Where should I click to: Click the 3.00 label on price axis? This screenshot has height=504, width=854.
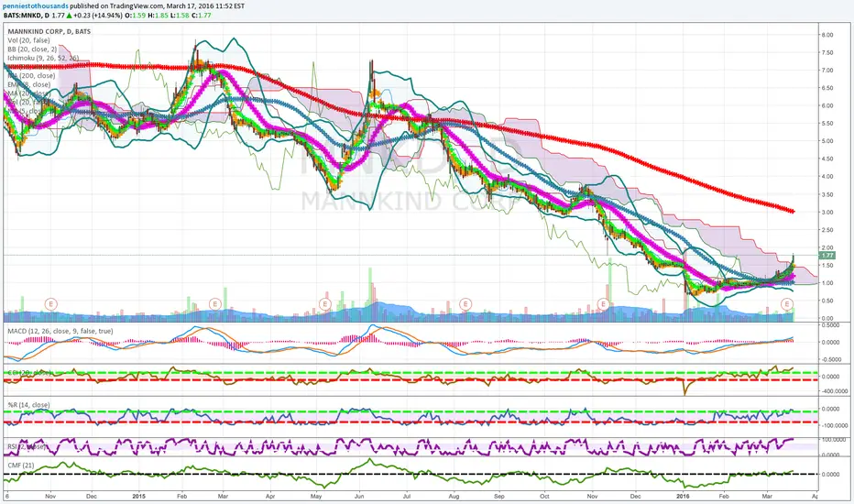tap(827, 212)
